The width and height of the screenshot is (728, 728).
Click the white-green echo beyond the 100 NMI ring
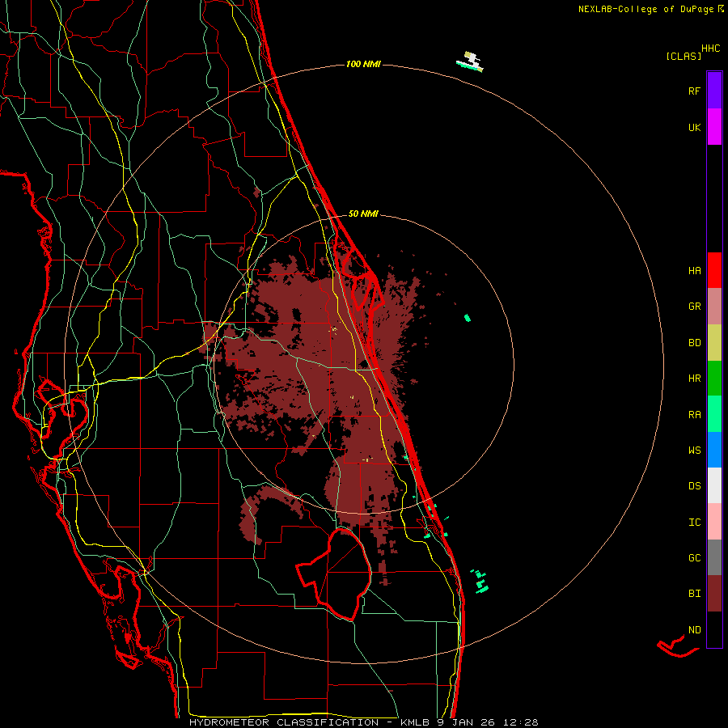470,62
